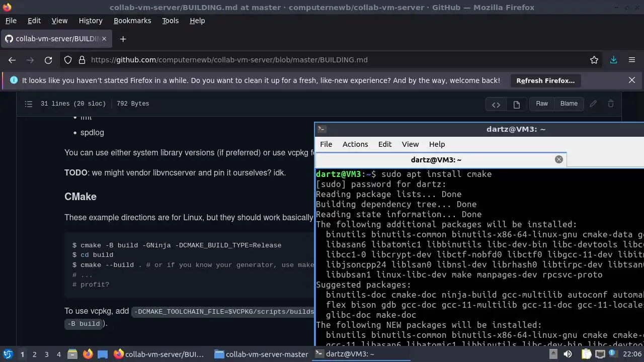Open the terminal File menu
644x362 pixels.
coord(326,144)
